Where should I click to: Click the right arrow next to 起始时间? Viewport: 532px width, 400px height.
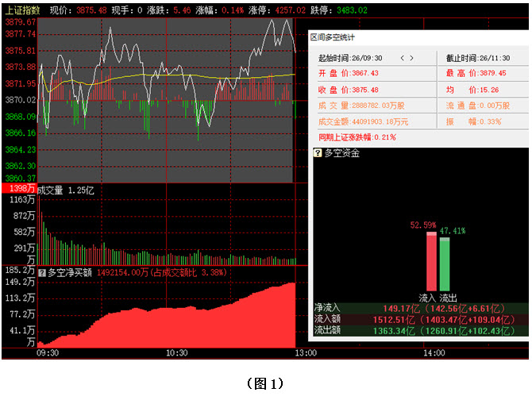[x=411, y=58]
